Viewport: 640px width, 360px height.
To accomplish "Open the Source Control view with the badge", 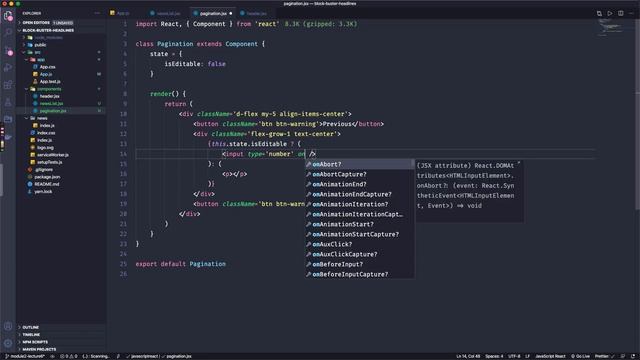I will (x=8, y=51).
